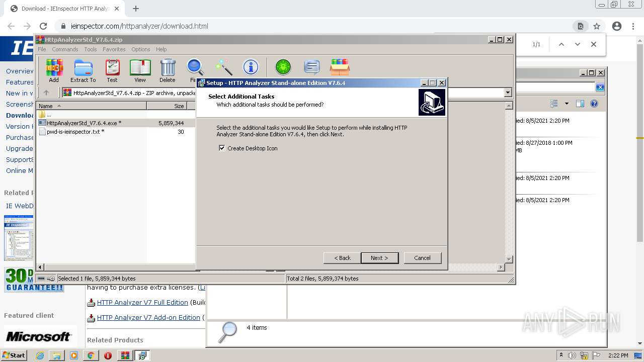Open Chrome three-dot menu
Image resolution: width=644 pixels, height=362 pixels.
633,26
